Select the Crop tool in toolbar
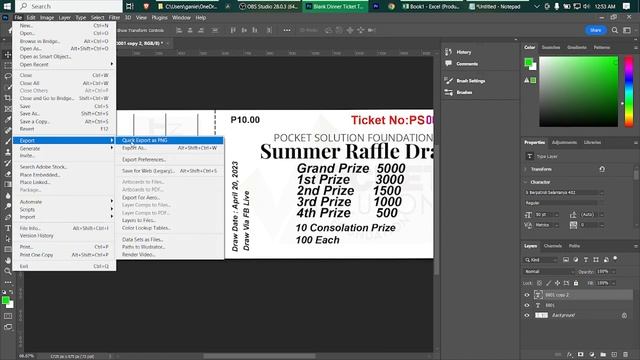Image resolution: width=640 pixels, height=360 pixels. coord(8,98)
